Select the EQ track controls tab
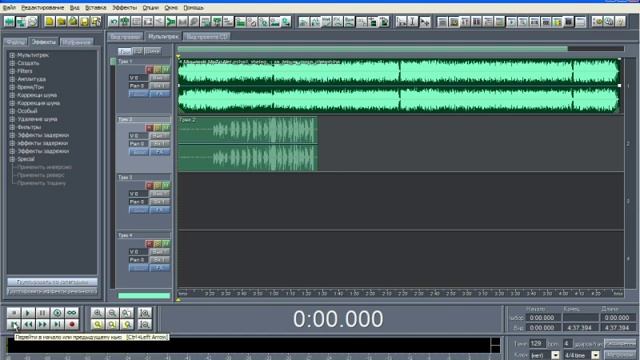The width and height of the screenshot is (640, 360). (x=138, y=51)
